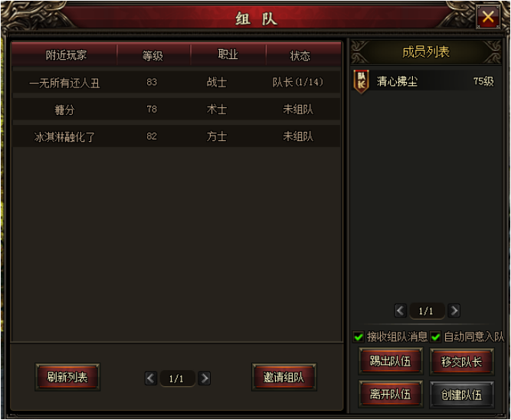Viewport: 511px width, 420px height.
Task: Toggle the 自动同意入队 checkbox
Action: point(435,337)
